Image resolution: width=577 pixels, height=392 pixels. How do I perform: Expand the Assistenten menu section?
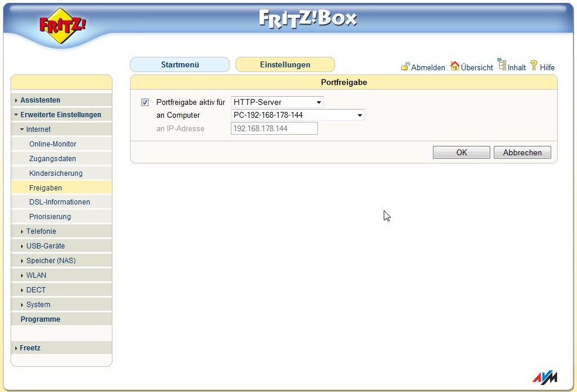coord(62,100)
